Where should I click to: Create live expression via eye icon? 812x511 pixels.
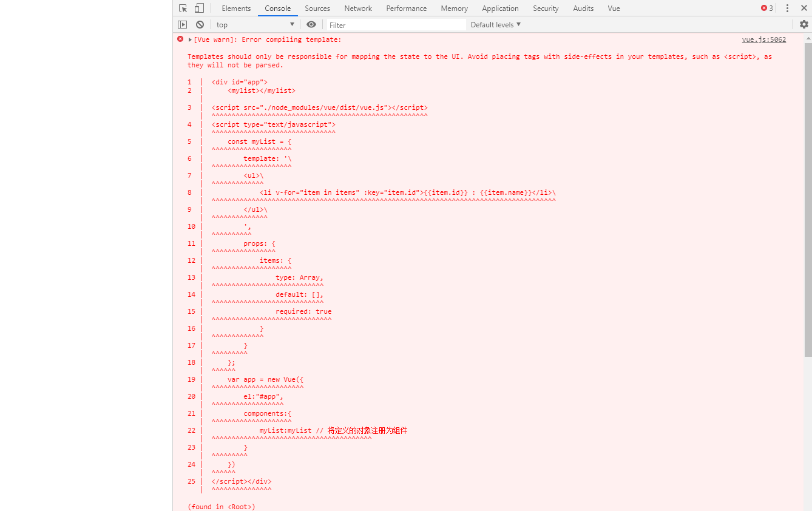[x=311, y=25]
